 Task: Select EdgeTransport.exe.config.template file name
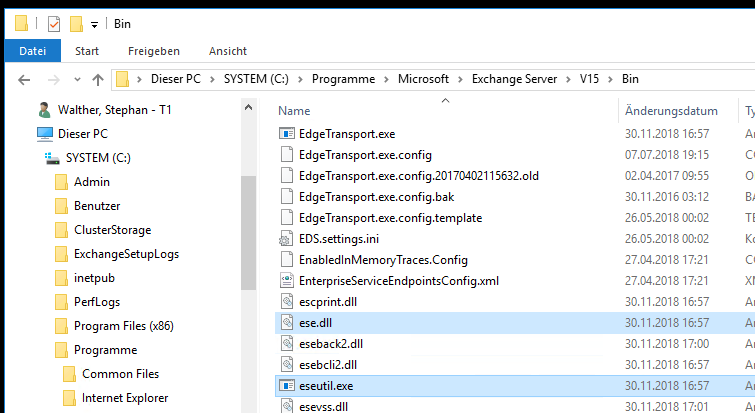point(391,218)
